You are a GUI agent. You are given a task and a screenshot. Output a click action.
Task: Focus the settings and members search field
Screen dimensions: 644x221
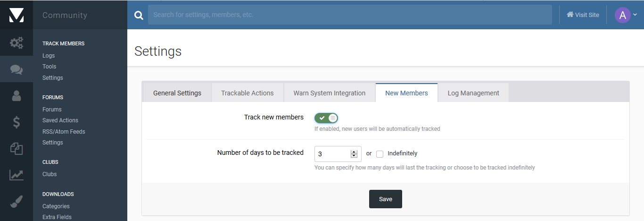350,15
